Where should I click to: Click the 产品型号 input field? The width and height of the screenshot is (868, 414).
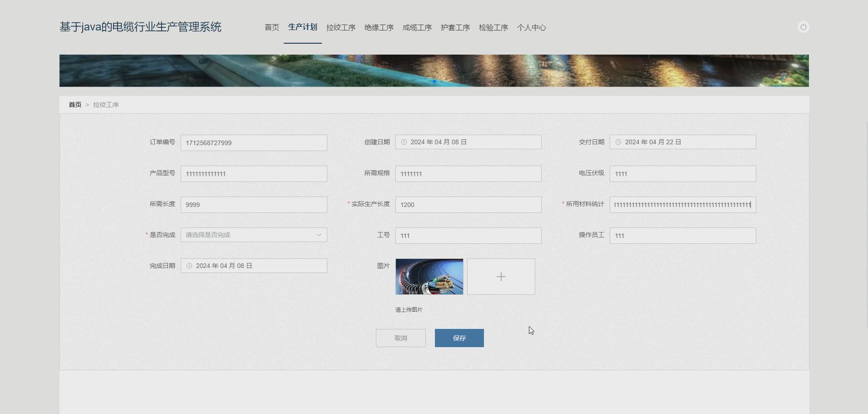click(254, 174)
